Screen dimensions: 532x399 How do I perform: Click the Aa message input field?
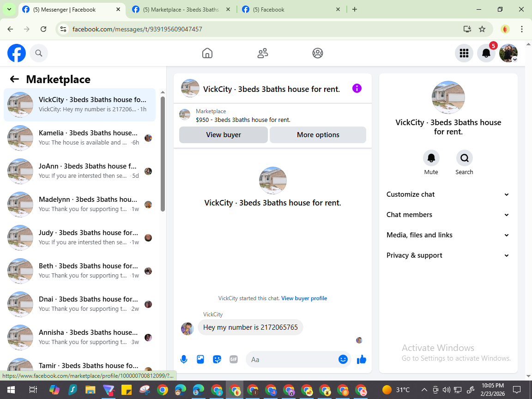point(292,359)
